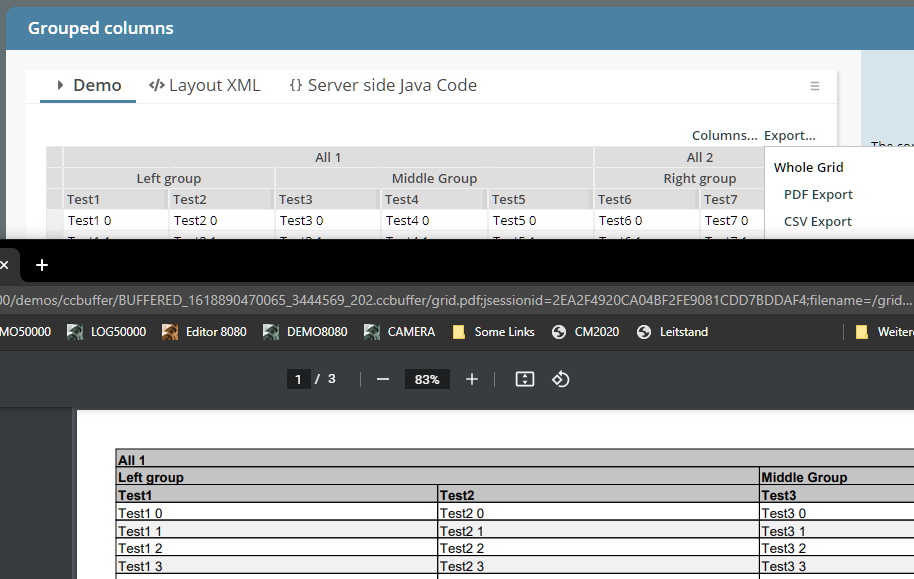Switch to Server side Java Code tab
914x579 pixels.
(383, 86)
